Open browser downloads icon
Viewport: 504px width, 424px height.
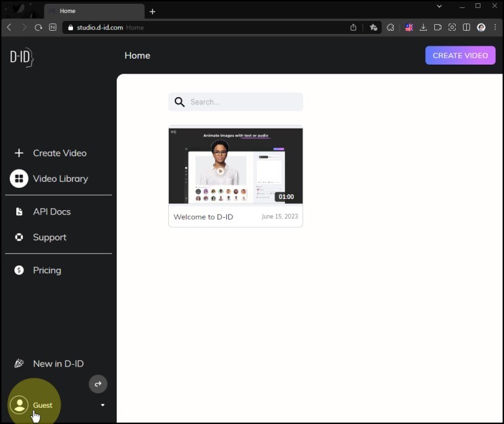423,27
